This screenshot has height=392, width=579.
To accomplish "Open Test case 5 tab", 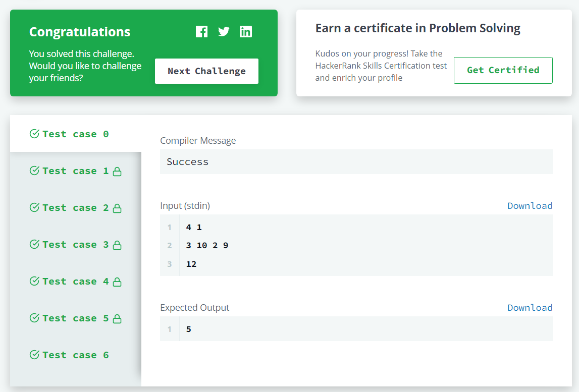I will 76,318.
